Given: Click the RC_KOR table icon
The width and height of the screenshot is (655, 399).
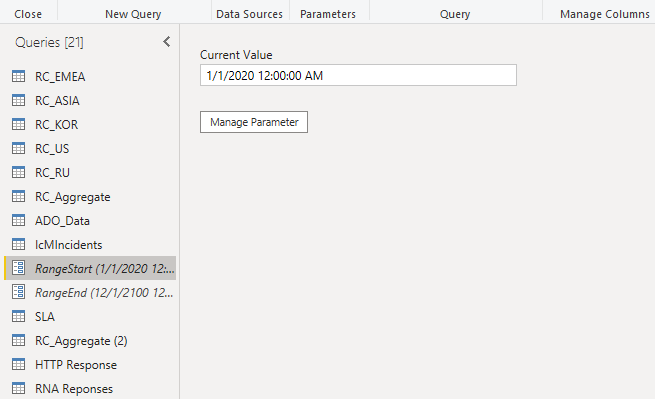Looking at the screenshot, I should 18,124.
